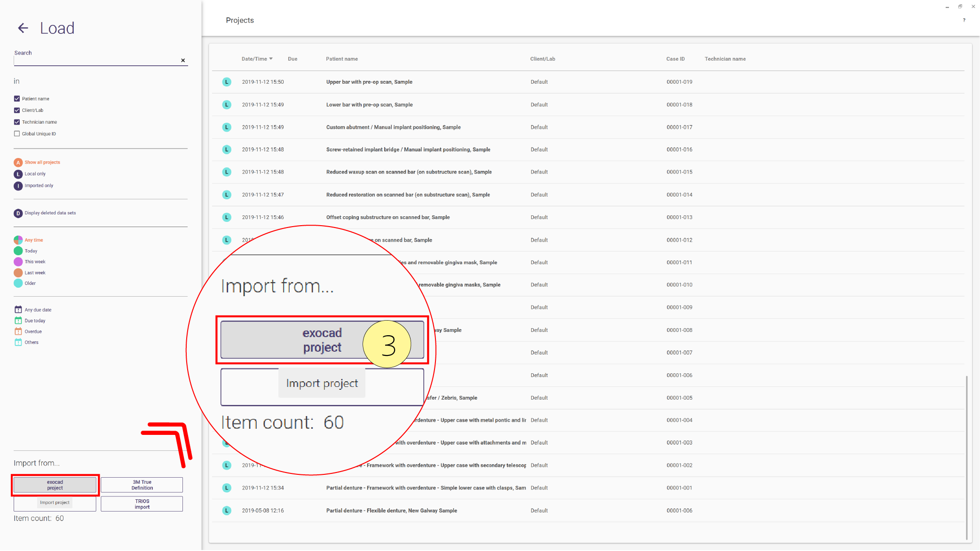Sort by the Case ID column header
The height and width of the screenshot is (551, 980).
pyautogui.click(x=675, y=59)
